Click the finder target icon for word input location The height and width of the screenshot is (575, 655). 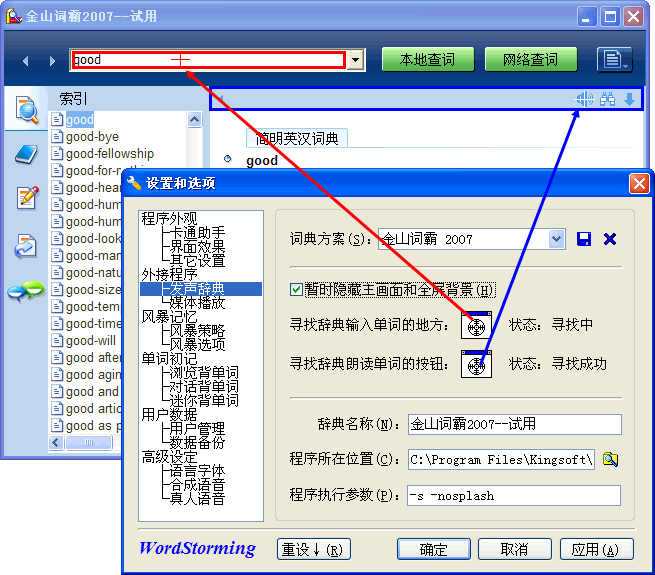pyautogui.click(x=477, y=325)
